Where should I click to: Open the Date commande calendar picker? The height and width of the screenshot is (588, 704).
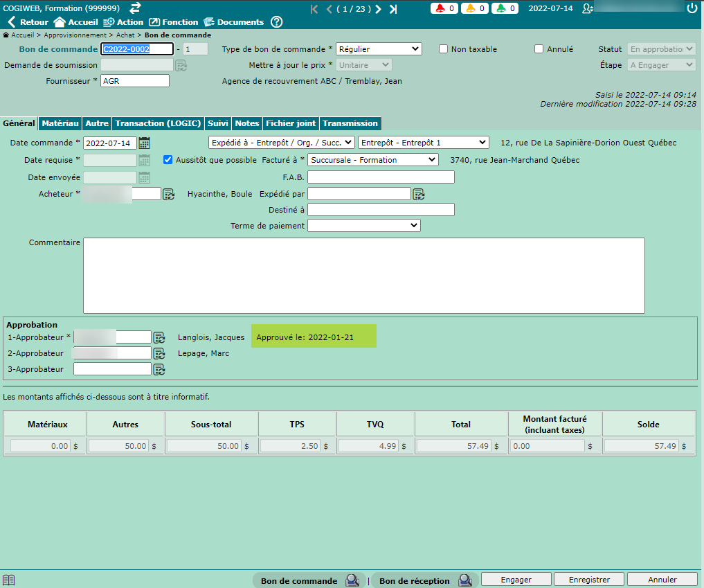point(144,143)
